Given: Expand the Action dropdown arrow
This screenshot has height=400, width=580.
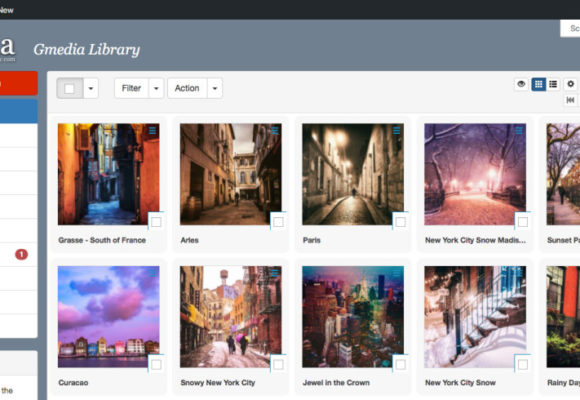Looking at the screenshot, I should 215,88.
